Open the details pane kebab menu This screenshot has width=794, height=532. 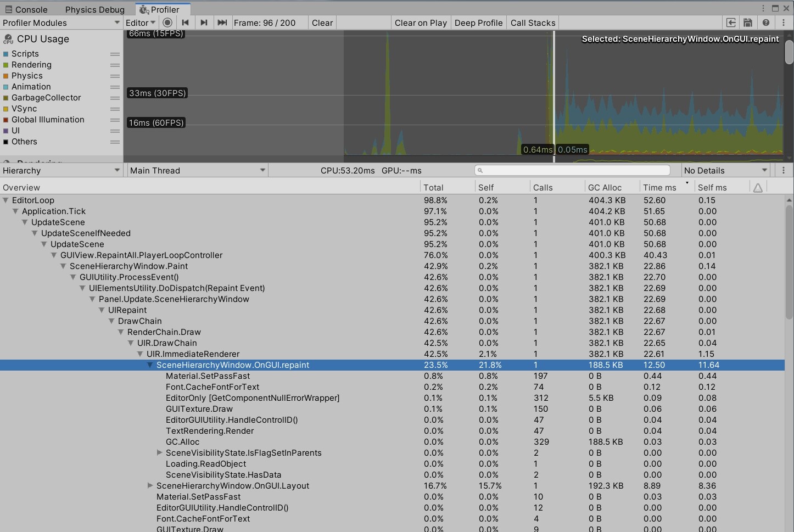coord(784,170)
